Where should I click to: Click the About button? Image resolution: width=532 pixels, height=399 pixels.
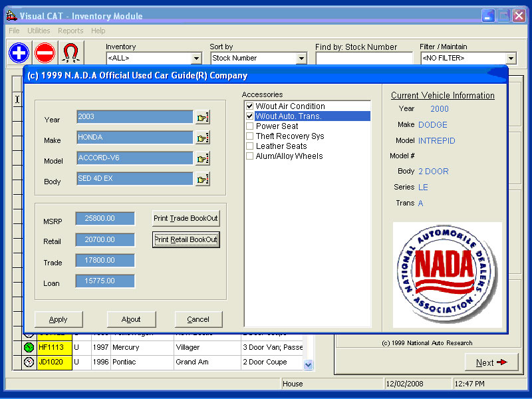(x=131, y=319)
